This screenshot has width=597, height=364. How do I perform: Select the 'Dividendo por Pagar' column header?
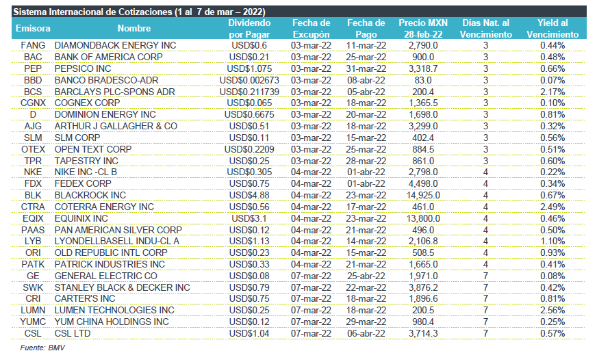click(x=249, y=29)
